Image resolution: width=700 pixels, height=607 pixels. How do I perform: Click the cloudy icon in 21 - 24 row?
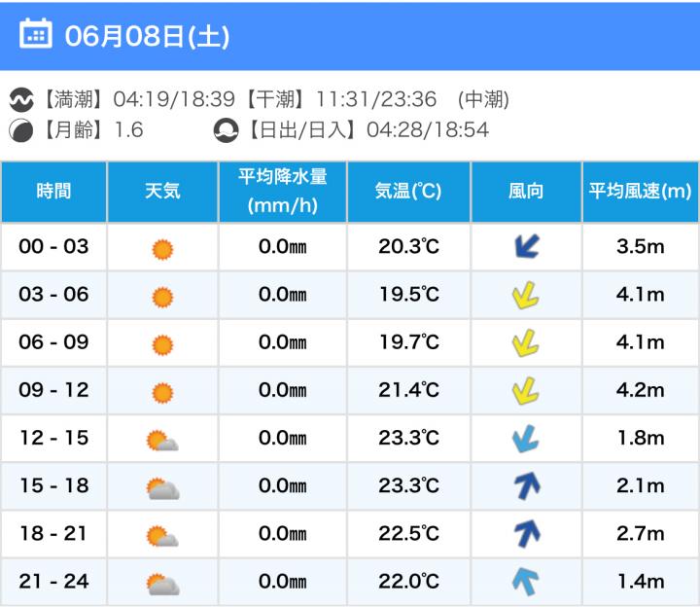(x=162, y=584)
